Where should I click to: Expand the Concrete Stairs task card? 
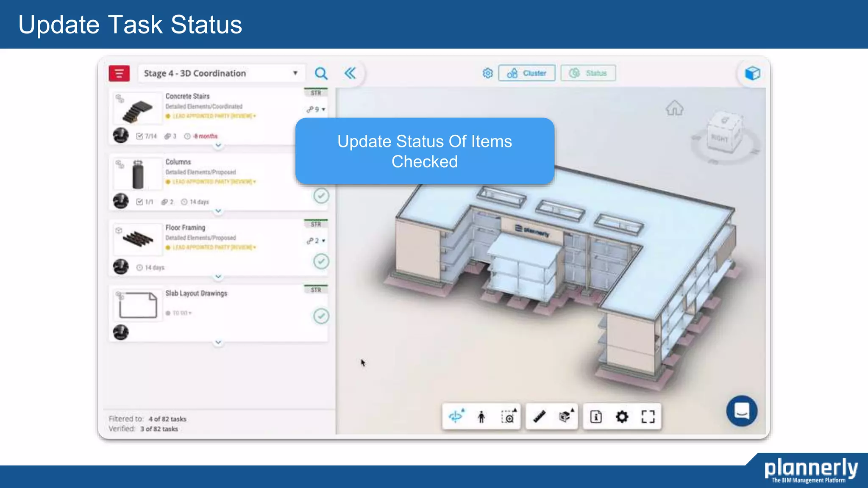pos(218,145)
